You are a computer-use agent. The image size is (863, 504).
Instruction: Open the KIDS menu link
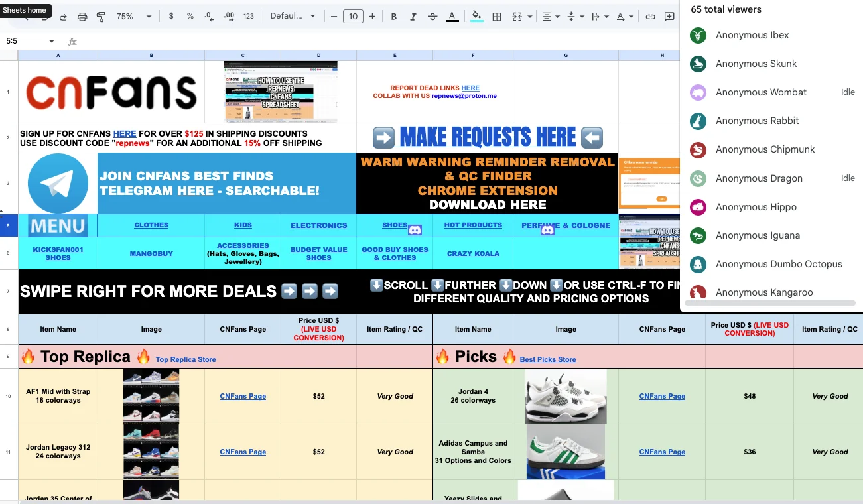tap(243, 225)
